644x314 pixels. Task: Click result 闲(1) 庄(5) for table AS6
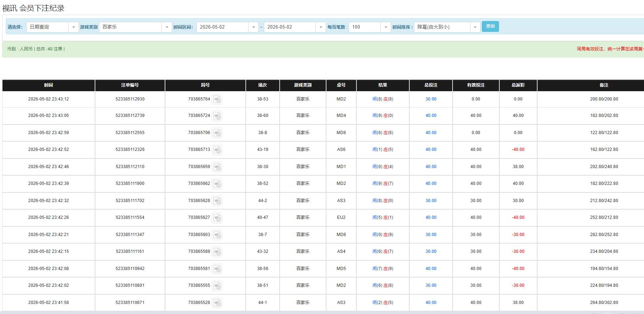pyautogui.click(x=383, y=149)
